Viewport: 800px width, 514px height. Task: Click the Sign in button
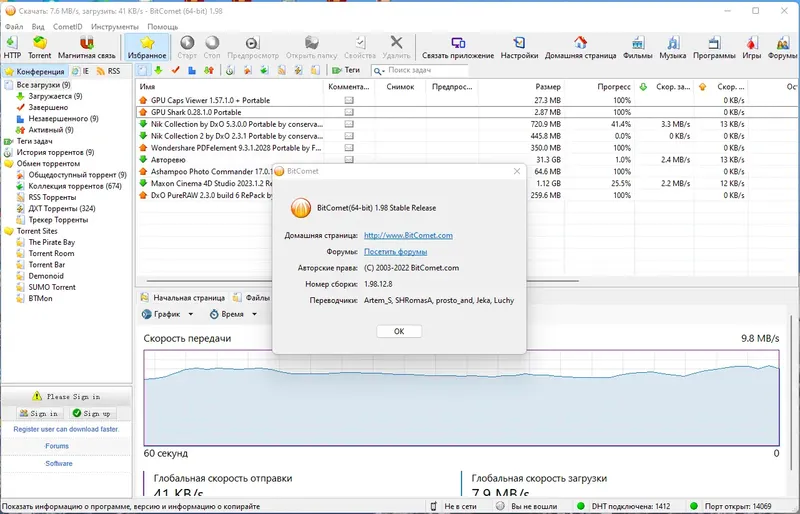click(x=39, y=413)
